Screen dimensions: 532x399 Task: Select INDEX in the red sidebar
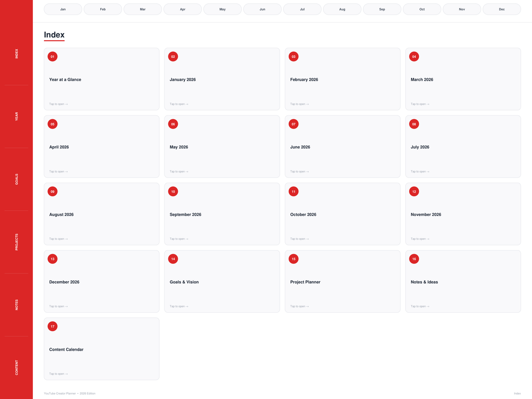16,54
